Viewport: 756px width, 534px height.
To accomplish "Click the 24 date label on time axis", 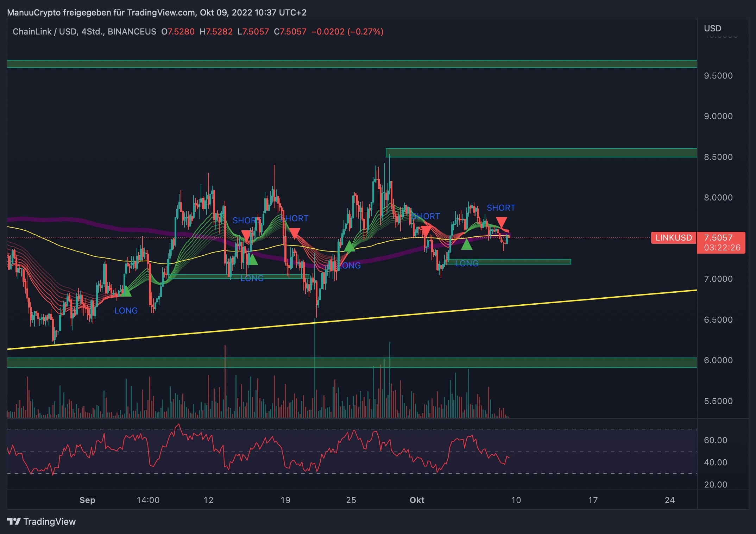I will click(x=670, y=500).
